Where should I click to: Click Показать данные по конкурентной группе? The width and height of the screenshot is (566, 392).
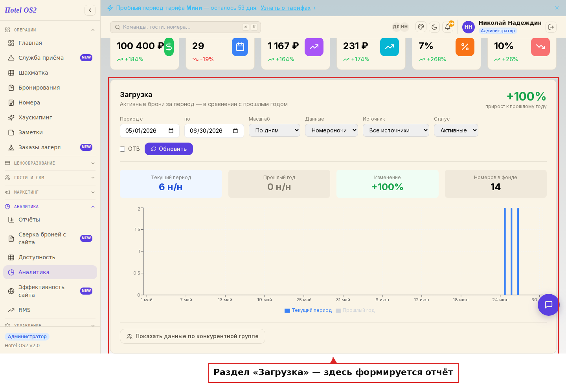193,336
